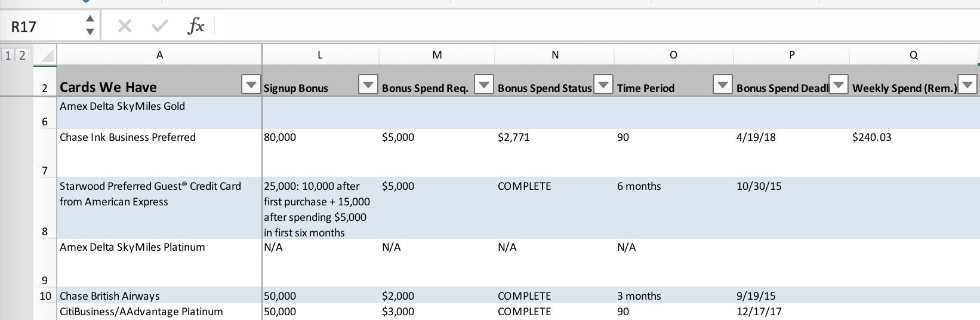
Task: Click the $240.03 weekly spend cell
Action: point(914,153)
